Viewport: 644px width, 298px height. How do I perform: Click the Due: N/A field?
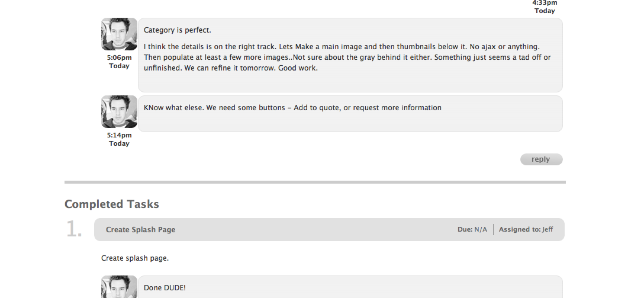tap(472, 229)
